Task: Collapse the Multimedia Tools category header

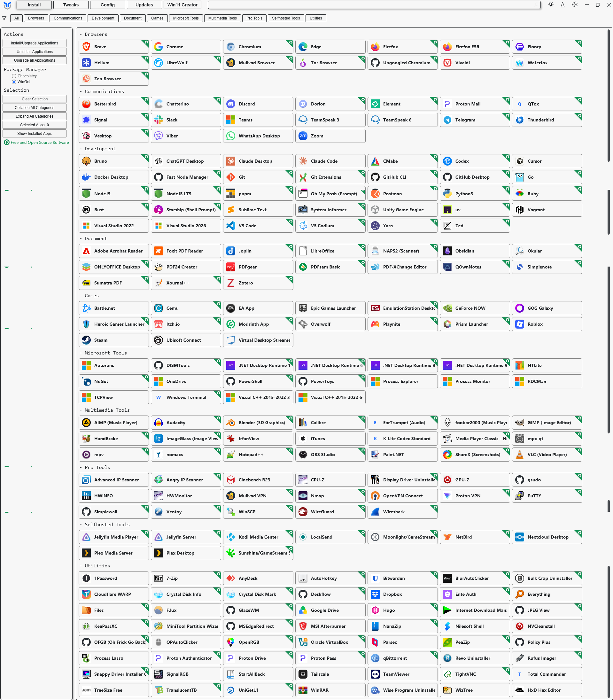Action: pos(105,410)
